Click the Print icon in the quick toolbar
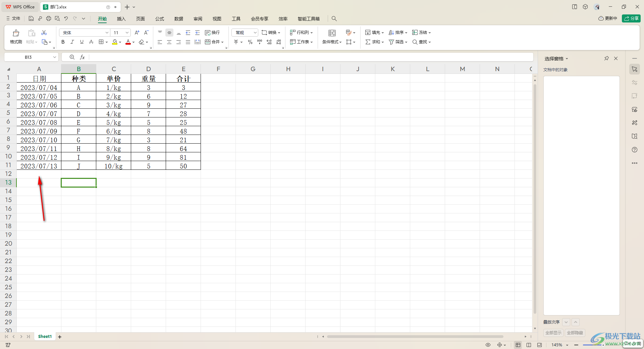The image size is (644, 349). click(49, 19)
